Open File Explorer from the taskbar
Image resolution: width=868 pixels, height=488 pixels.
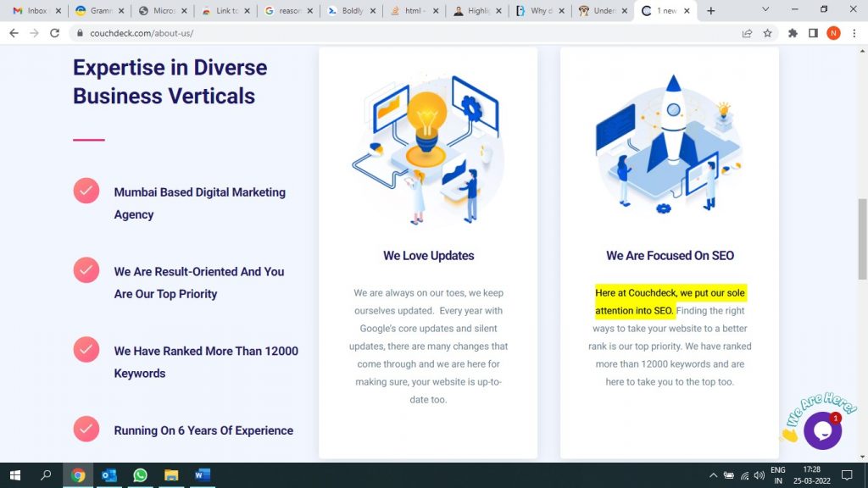171,475
